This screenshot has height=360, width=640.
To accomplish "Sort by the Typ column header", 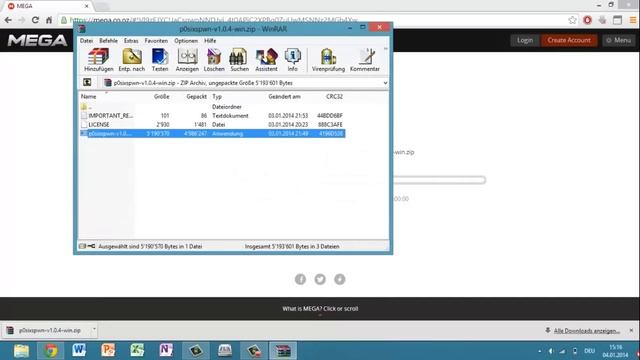I will [x=217, y=97].
